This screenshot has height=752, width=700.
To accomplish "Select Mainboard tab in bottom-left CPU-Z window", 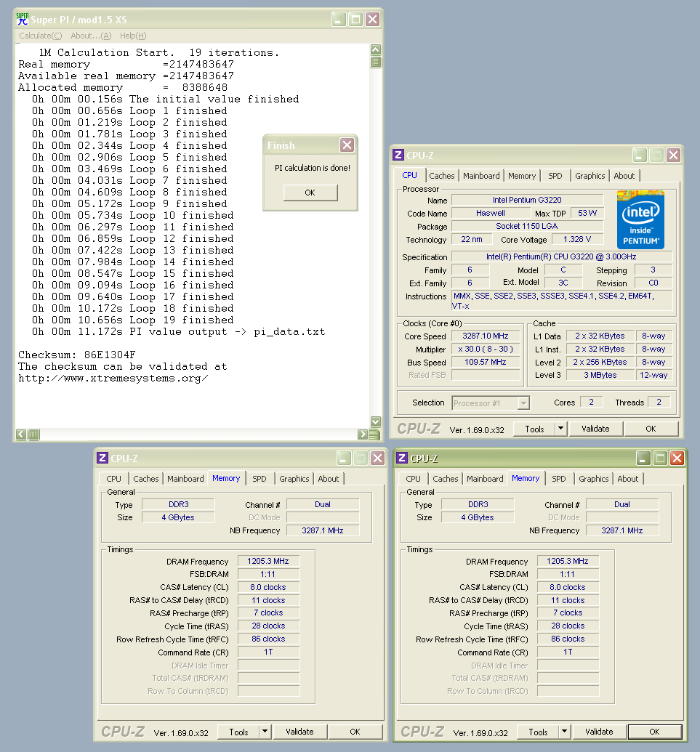I will pyautogui.click(x=185, y=479).
